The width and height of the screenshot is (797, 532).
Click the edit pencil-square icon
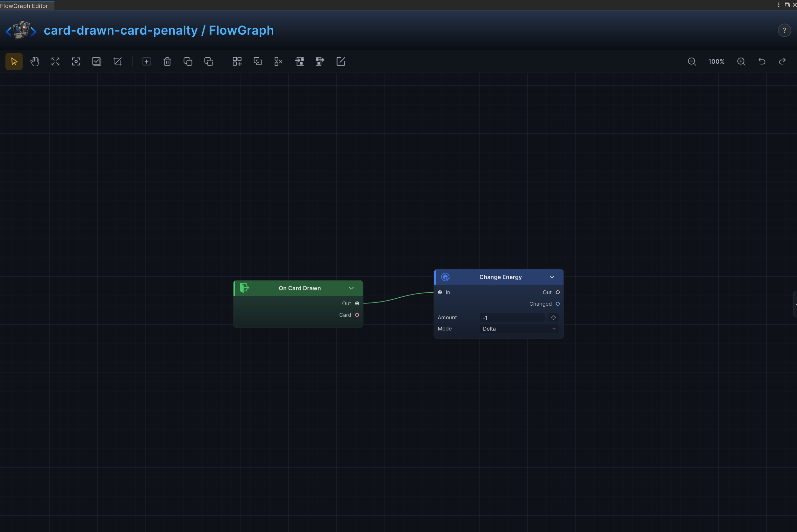(x=341, y=61)
